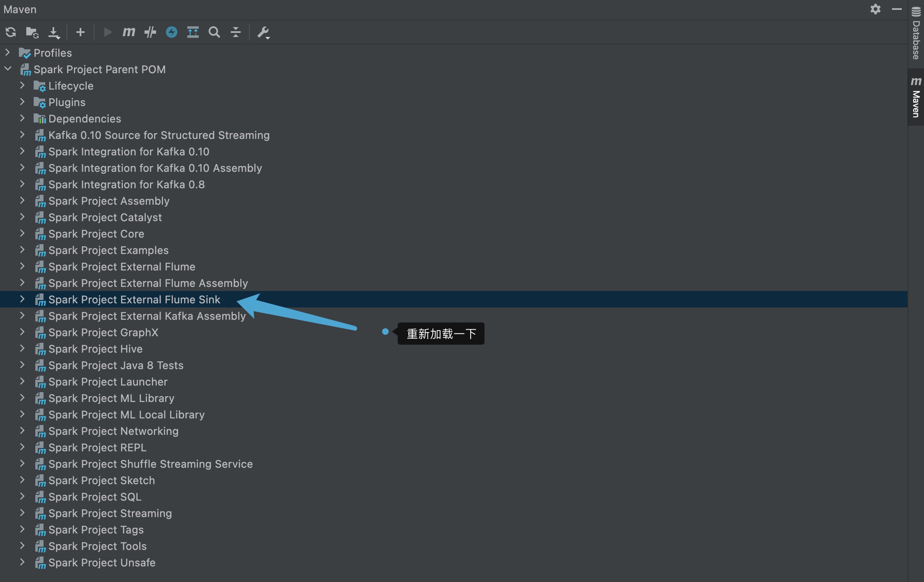Screen dimensions: 924x582
Task: Expand Kafka 0.10 Source for Structured Streaming
Action: (22, 135)
